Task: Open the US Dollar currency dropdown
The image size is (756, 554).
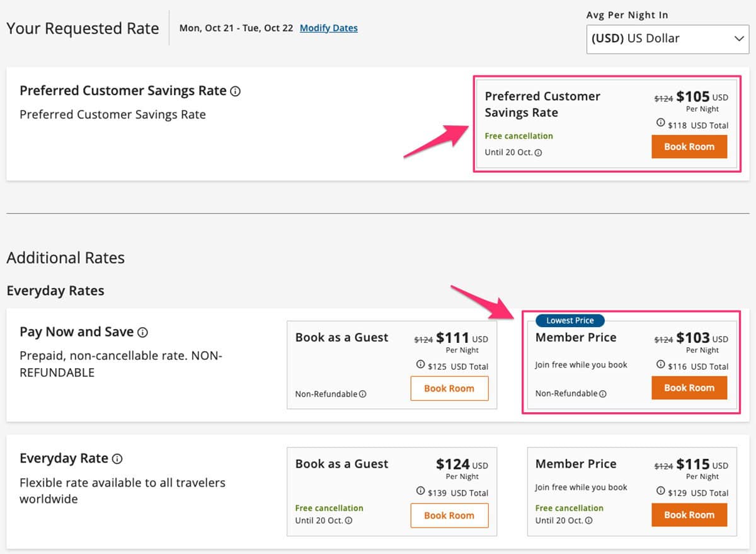Action: click(x=668, y=38)
